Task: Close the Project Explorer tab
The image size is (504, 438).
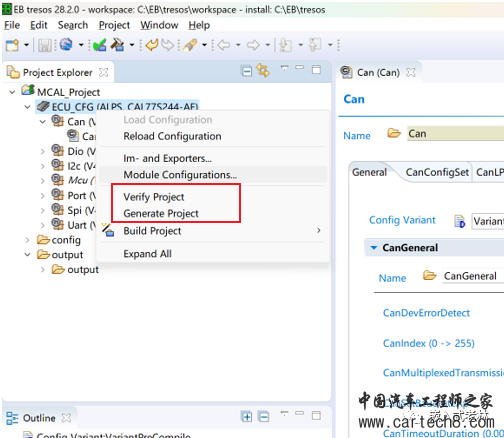Action: tap(104, 72)
